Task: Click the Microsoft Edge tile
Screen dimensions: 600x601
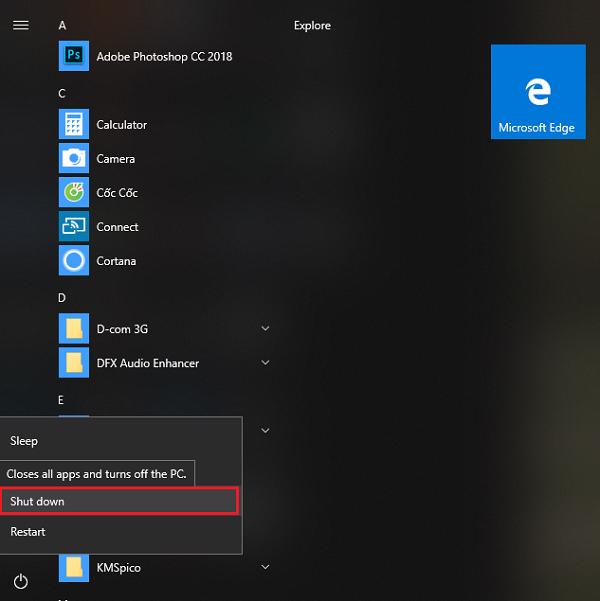Action: click(x=538, y=92)
